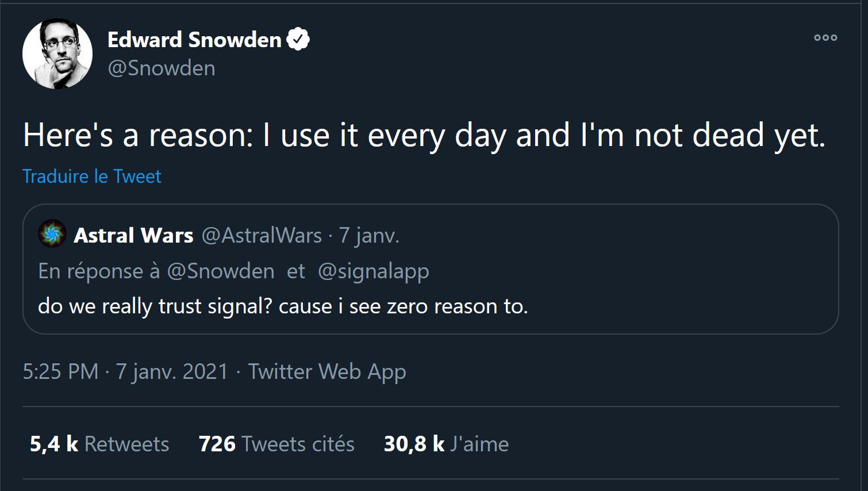The image size is (868, 491).
Task: Click the En réponse à reply line
Action: pyautogui.click(x=99, y=271)
